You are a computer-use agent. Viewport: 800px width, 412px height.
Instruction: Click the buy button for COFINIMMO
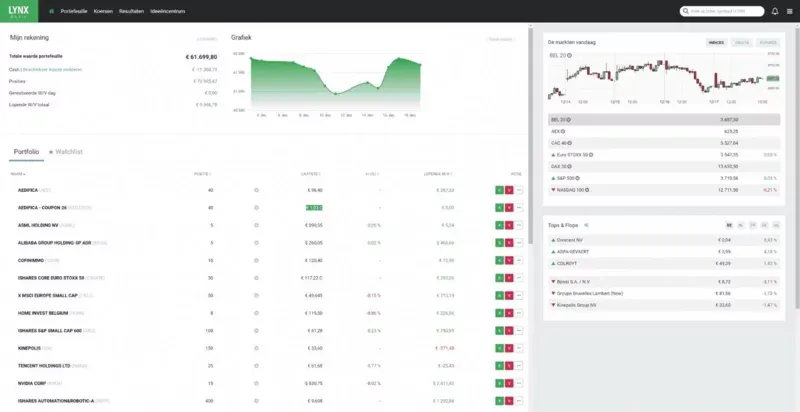pyautogui.click(x=499, y=260)
